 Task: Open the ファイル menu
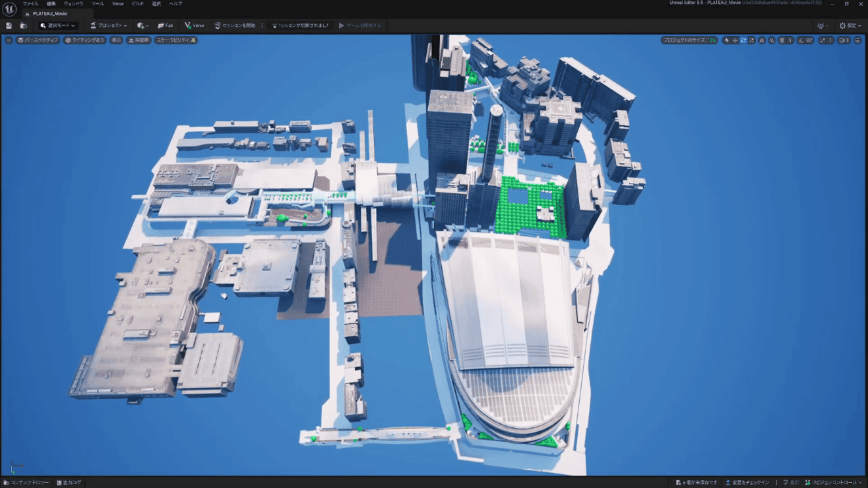[x=30, y=4]
